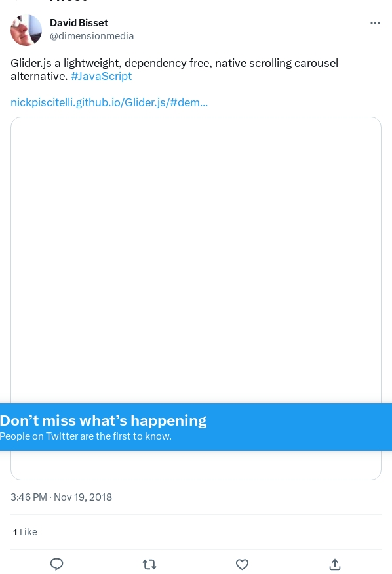Click the Don't miss what's happening heading

click(x=103, y=420)
